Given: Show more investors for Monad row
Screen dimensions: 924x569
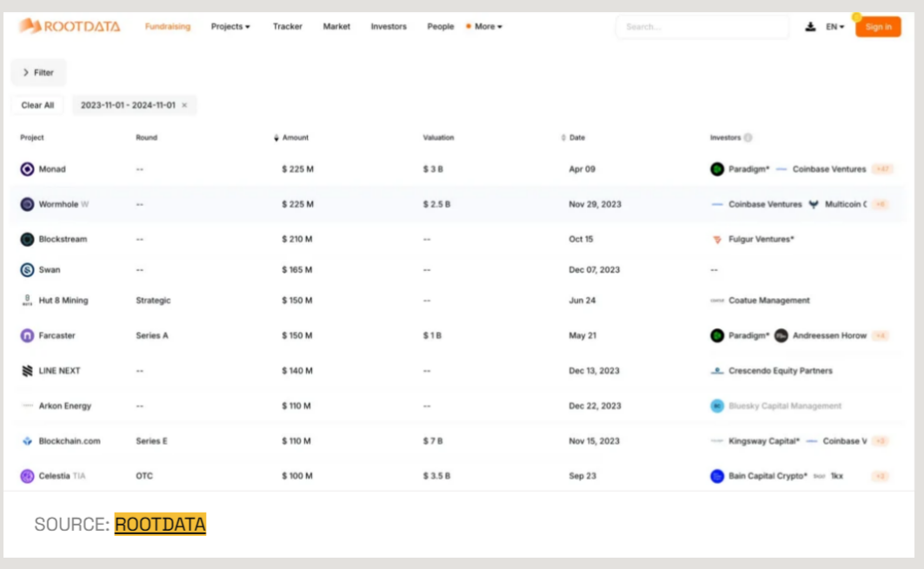Looking at the screenshot, I should click(x=882, y=169).
